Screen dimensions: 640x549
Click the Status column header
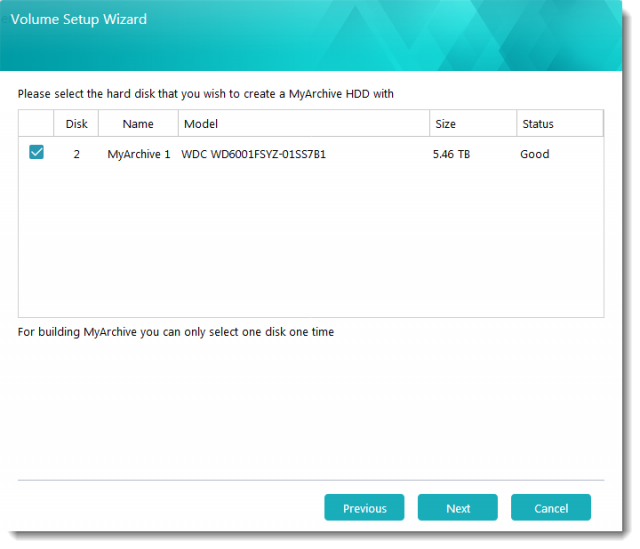tap(538, 124)
